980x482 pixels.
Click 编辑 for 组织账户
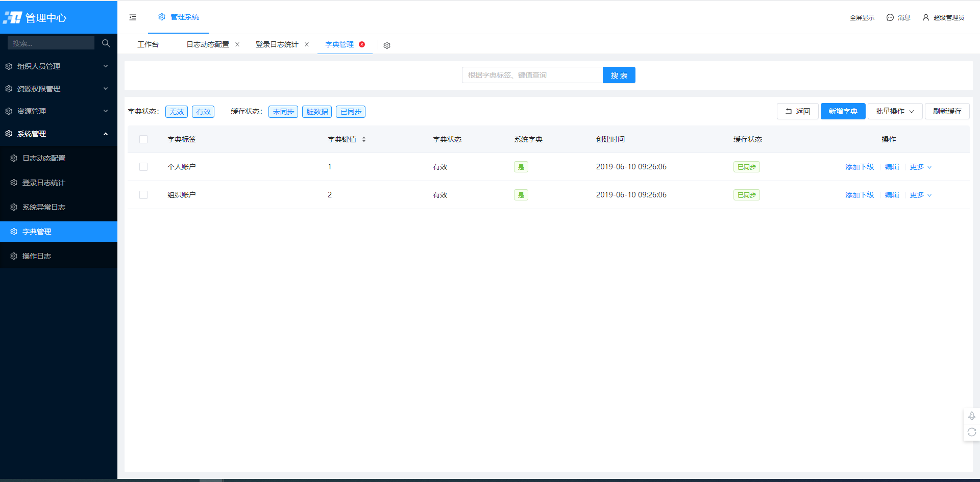(892, 195)
